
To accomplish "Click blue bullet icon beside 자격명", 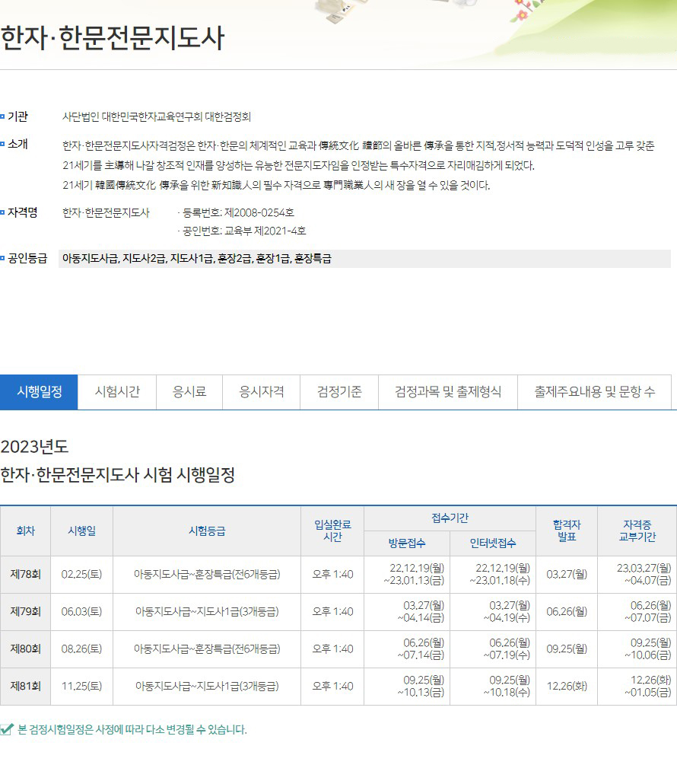I will (x=2, y=212).
